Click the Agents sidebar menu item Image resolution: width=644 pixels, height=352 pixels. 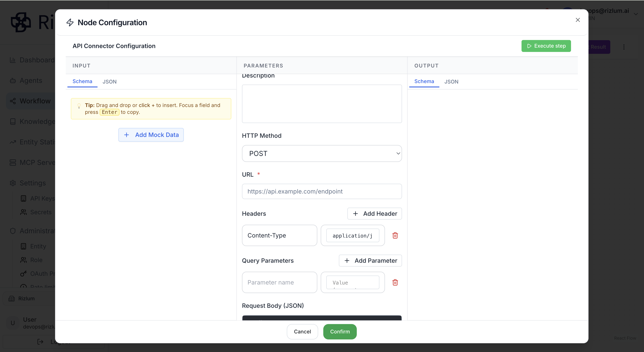31,81
